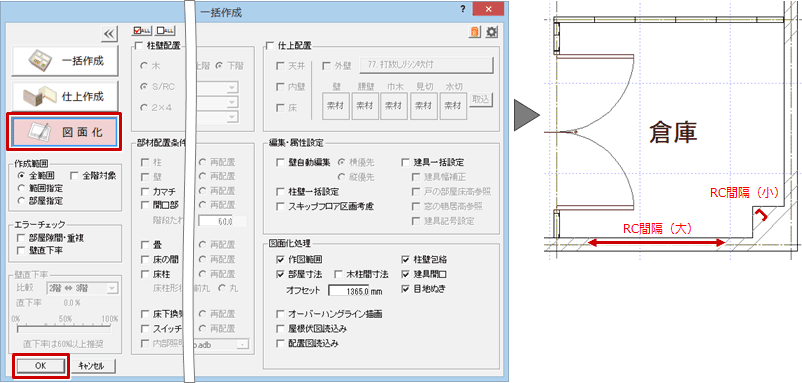Screen dimensions: 802x383
Task: Open the 比較 floor comparison dropdown
Action: coord(82,288)
